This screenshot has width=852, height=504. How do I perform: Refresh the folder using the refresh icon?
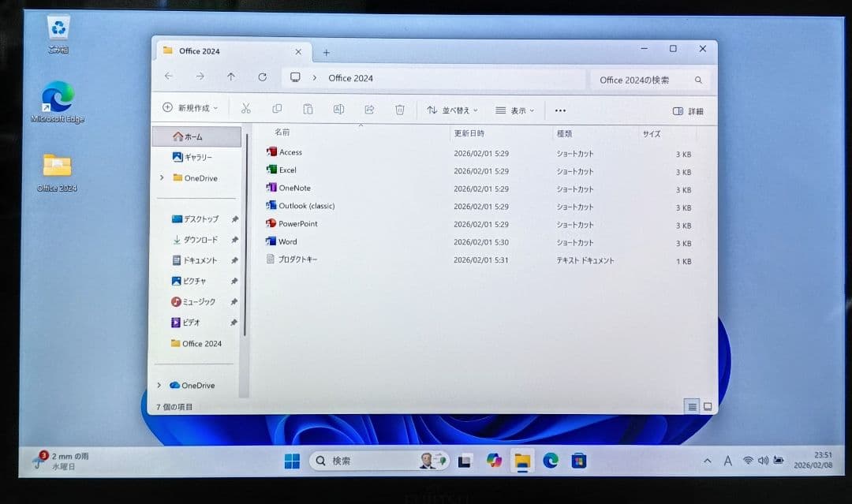263,77
